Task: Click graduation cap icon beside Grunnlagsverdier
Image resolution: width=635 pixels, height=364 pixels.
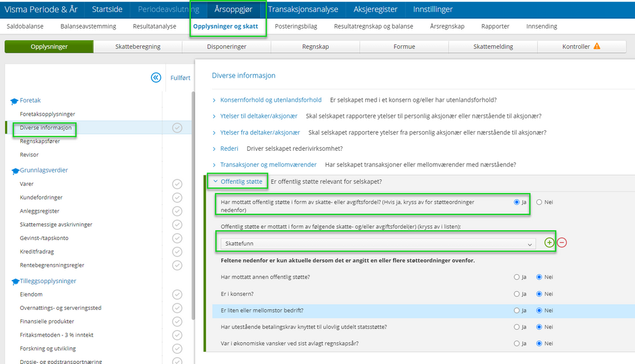Action: [15, 171]
